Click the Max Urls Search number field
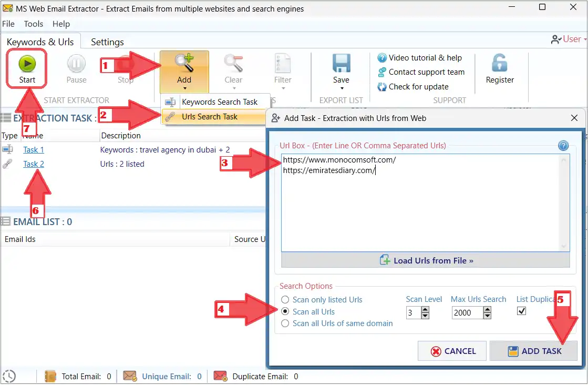The width and height of the screenshot is (588, 385). click(467, 312)
